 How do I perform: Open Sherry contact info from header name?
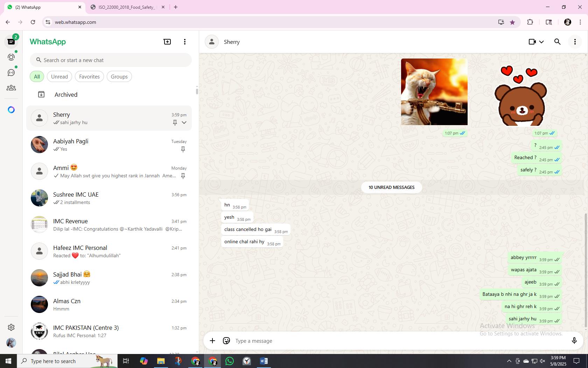click(x=232, y=42)
